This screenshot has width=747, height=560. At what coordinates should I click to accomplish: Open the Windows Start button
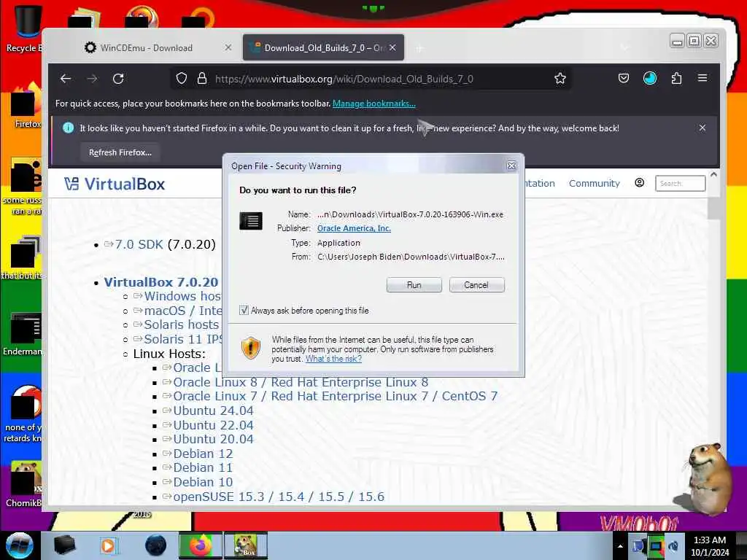coord(19,545)
